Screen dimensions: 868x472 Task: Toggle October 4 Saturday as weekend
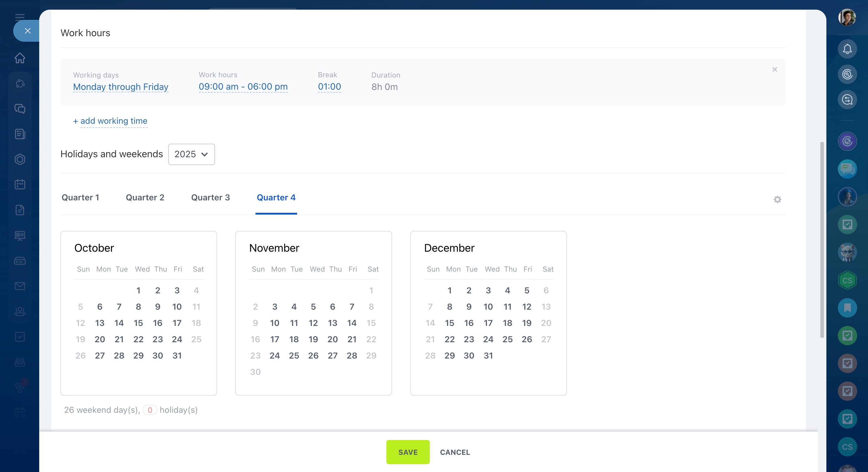196,290
